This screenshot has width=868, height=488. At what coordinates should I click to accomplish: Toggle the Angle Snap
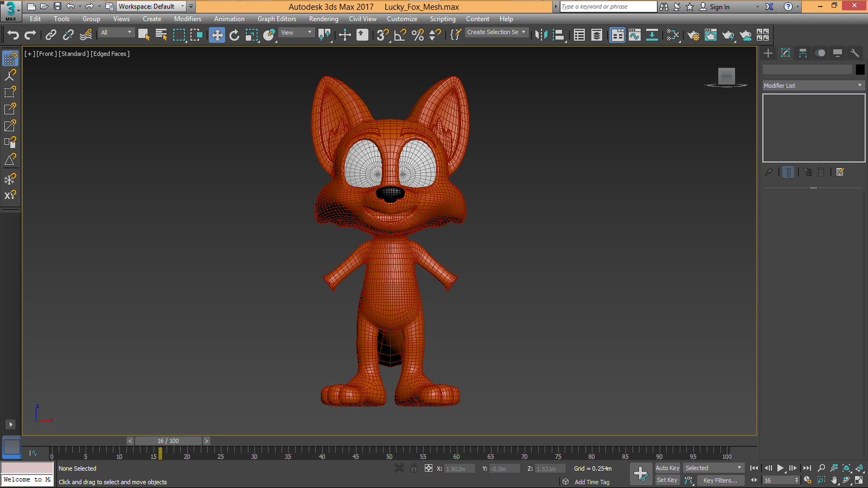coord(400,35)
